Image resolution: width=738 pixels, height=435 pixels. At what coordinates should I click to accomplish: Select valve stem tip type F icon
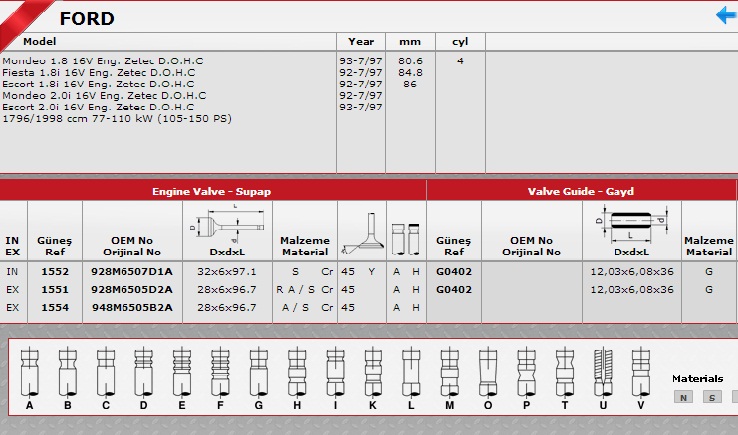[x=220, y=373]
